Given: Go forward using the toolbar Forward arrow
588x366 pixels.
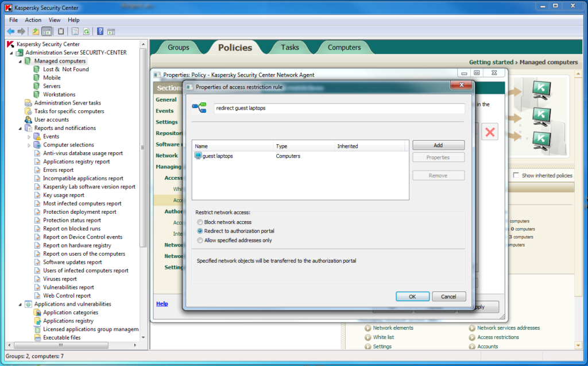Looking at the screenshot, I should pyautogui.click(x=21, y=32).
